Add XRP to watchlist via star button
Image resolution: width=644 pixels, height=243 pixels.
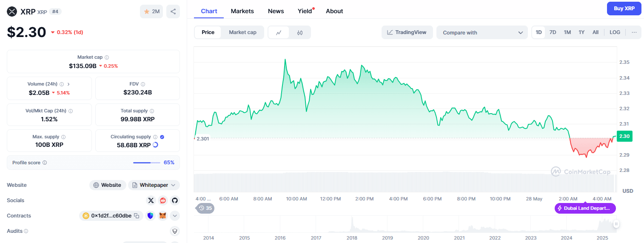(x=151, y=11)
